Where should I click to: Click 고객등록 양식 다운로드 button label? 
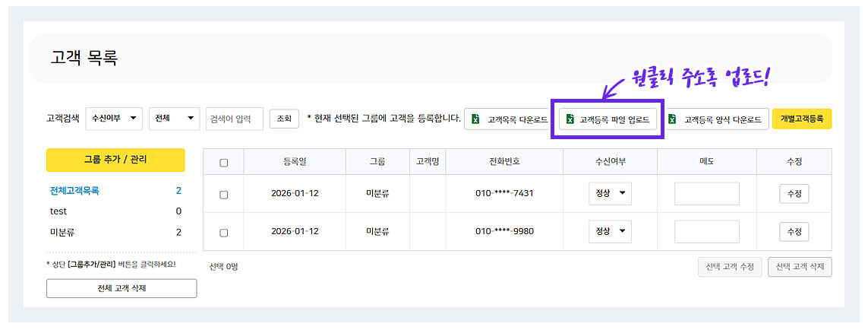[x=722, y=119]
